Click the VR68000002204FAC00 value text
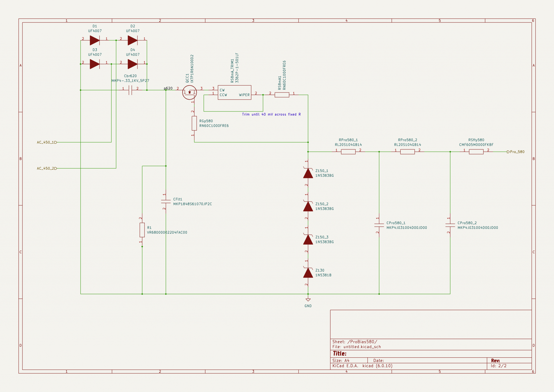Screen dimensions: 554x392 coord(167,232)
